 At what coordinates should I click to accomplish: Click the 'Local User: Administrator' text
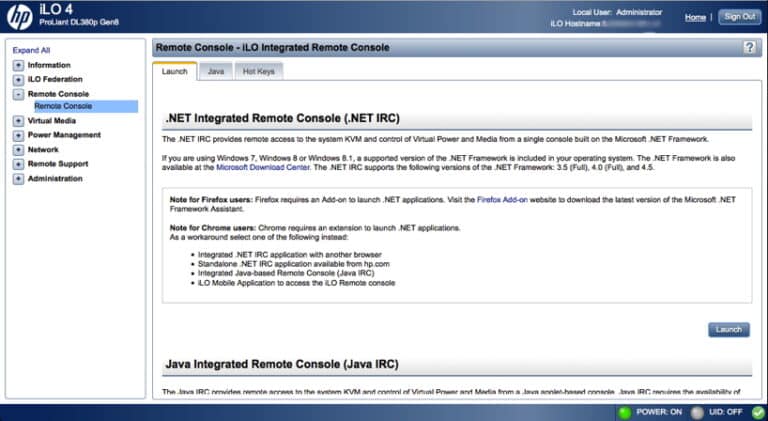[617, 12]
